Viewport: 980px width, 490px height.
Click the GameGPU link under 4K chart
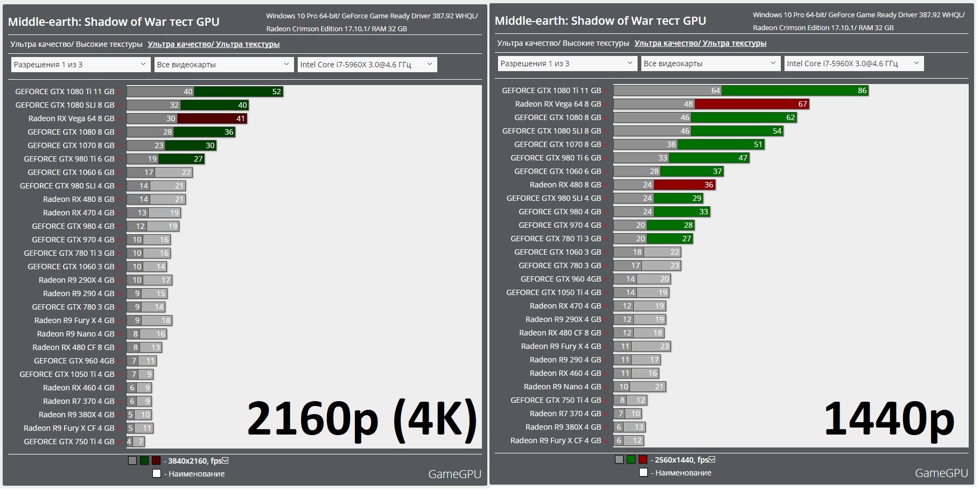tap(454, 474)
